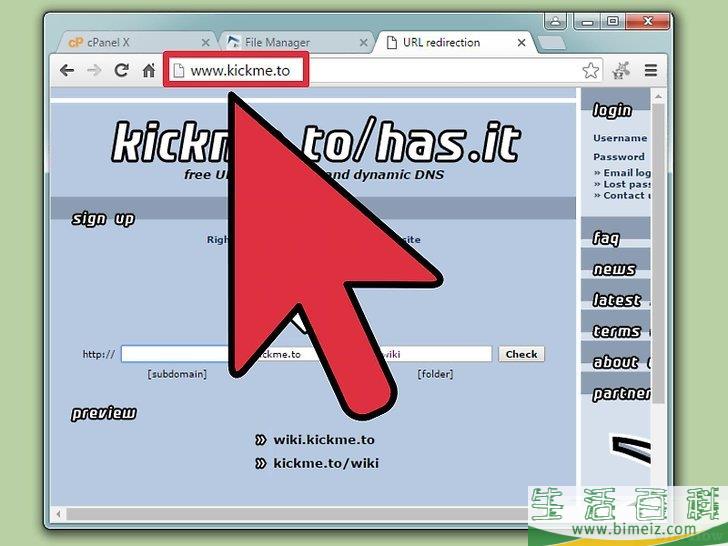This screenshot has width=728, height=546.
Task: Click the vertical scrollbar thumb
Action: tap(658, 254)
